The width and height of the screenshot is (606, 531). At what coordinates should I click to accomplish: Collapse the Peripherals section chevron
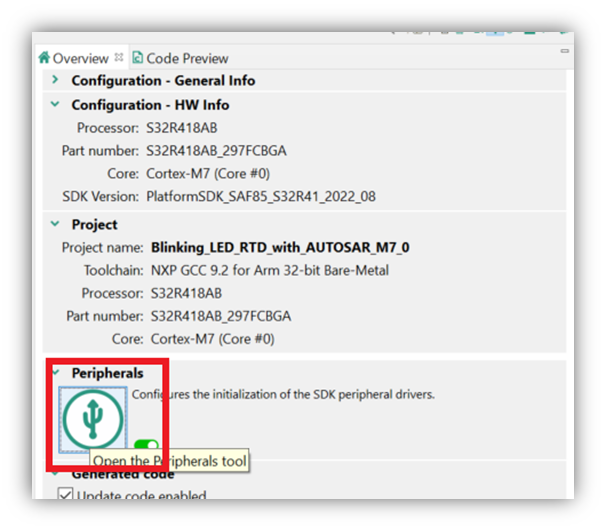pyautogui.click(x=55, y=373)
